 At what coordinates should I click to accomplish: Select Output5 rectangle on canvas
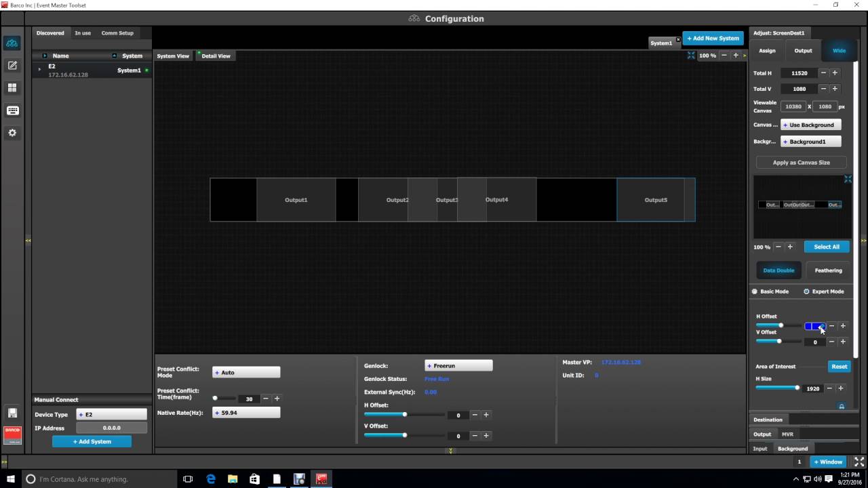click(x=656, y=200)
